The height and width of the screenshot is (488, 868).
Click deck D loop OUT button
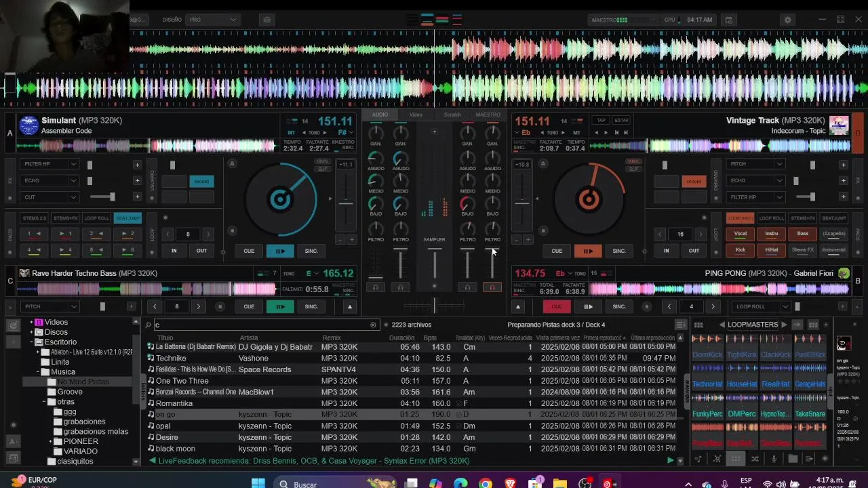click(694, 251)
